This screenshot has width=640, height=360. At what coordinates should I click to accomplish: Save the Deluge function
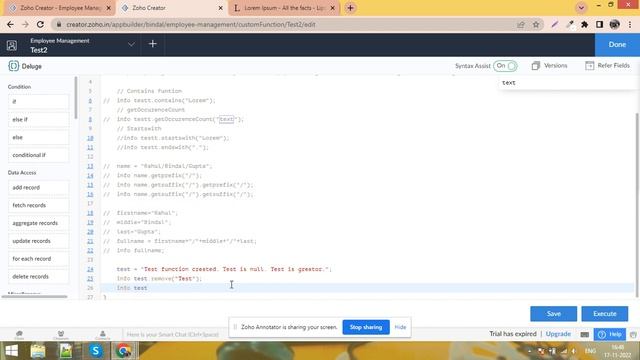[553, 313]
